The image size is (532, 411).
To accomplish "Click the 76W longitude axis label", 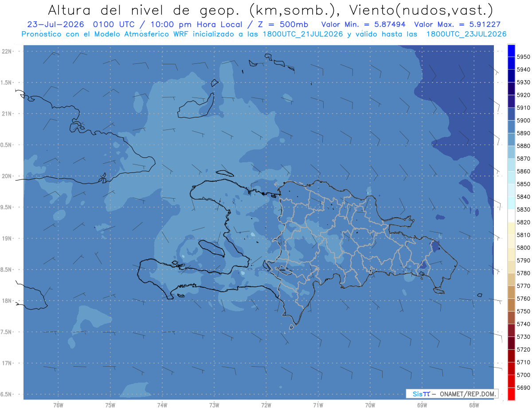I will pos(58,406).
